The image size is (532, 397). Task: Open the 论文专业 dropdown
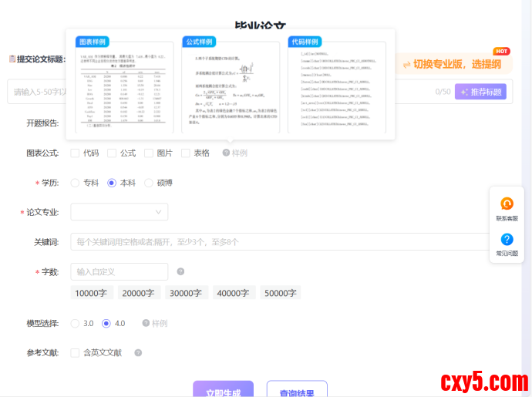[119, 212]
